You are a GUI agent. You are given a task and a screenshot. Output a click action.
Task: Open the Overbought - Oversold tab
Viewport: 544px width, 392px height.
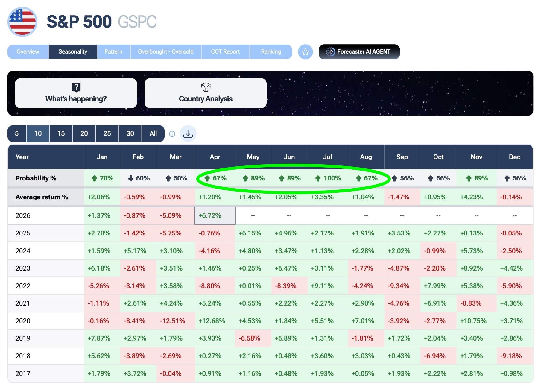coord(166,52)
